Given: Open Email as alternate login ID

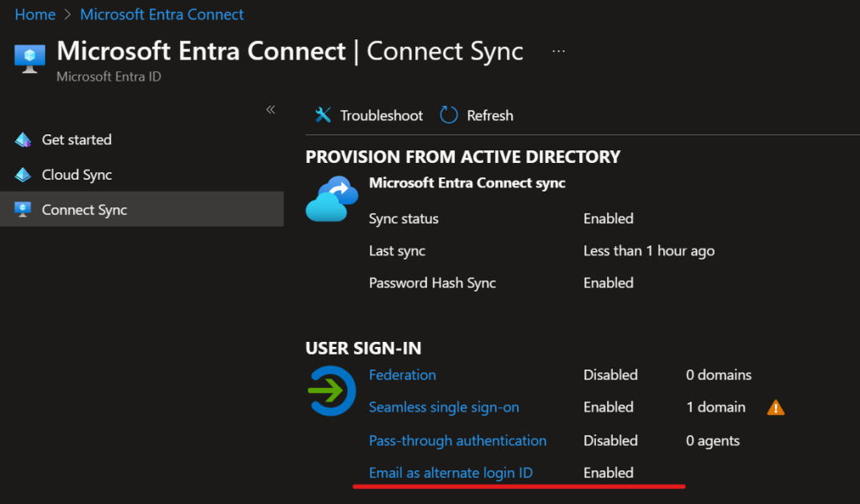Looking at the screenshot, I should pos(451,473).
